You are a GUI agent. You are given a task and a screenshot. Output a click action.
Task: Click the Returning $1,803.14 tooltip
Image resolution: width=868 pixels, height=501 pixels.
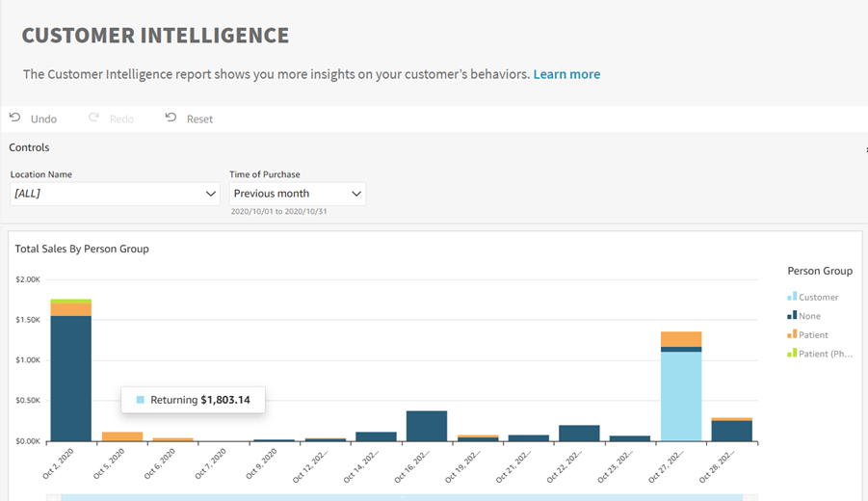pos(194,400)
